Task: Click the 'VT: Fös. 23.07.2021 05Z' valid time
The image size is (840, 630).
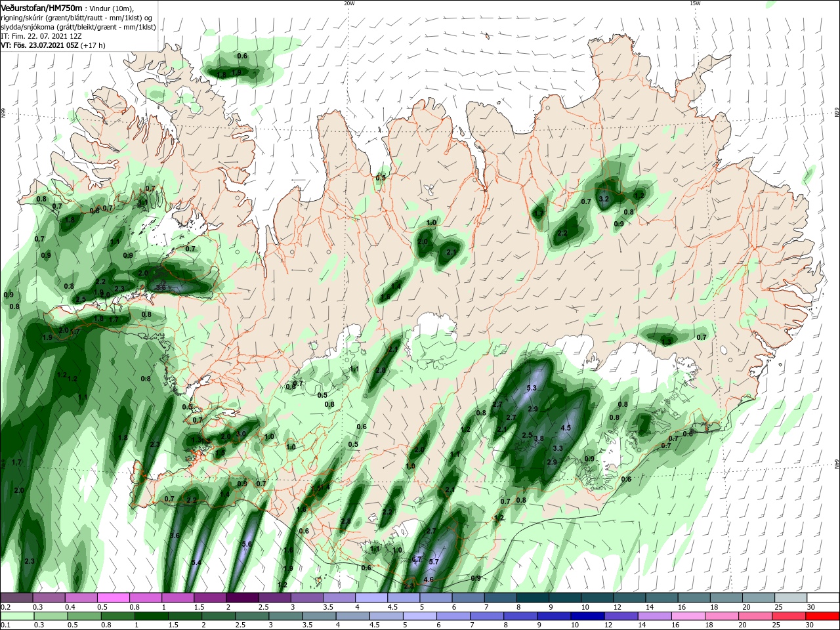Action: [x=39, y=45]
